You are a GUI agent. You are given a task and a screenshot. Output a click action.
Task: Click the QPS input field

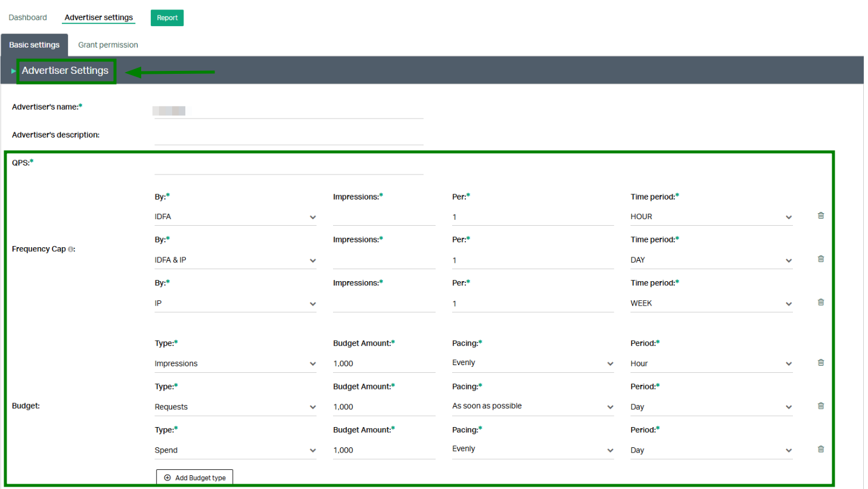click(x=288, y=166)
